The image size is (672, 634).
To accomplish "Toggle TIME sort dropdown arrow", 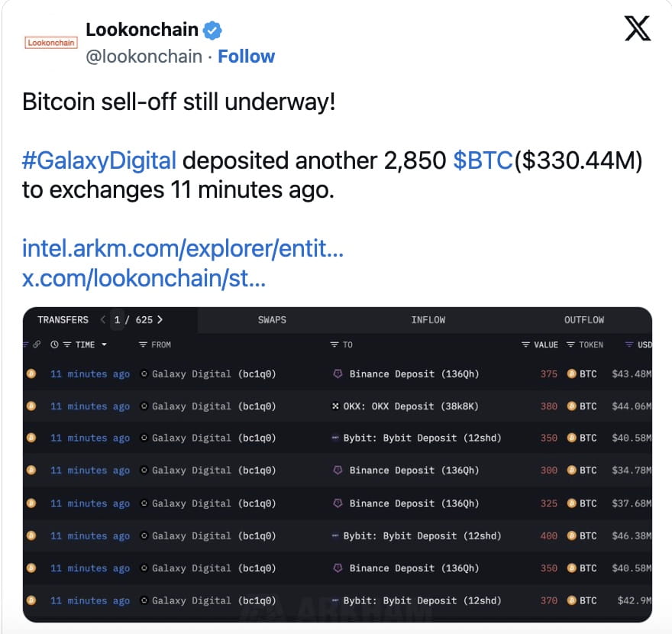I will (x=104, y=344).
